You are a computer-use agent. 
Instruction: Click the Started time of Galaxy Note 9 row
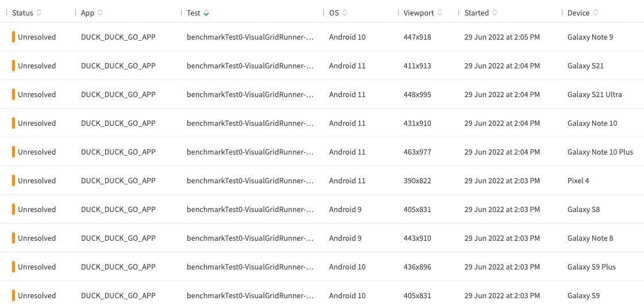[502, 37]
